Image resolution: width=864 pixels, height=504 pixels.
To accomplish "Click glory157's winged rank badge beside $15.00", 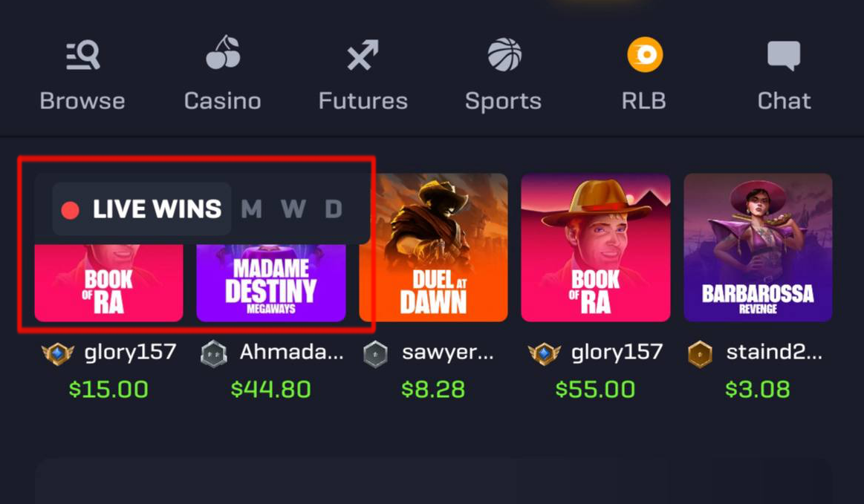I will point(58,353).
